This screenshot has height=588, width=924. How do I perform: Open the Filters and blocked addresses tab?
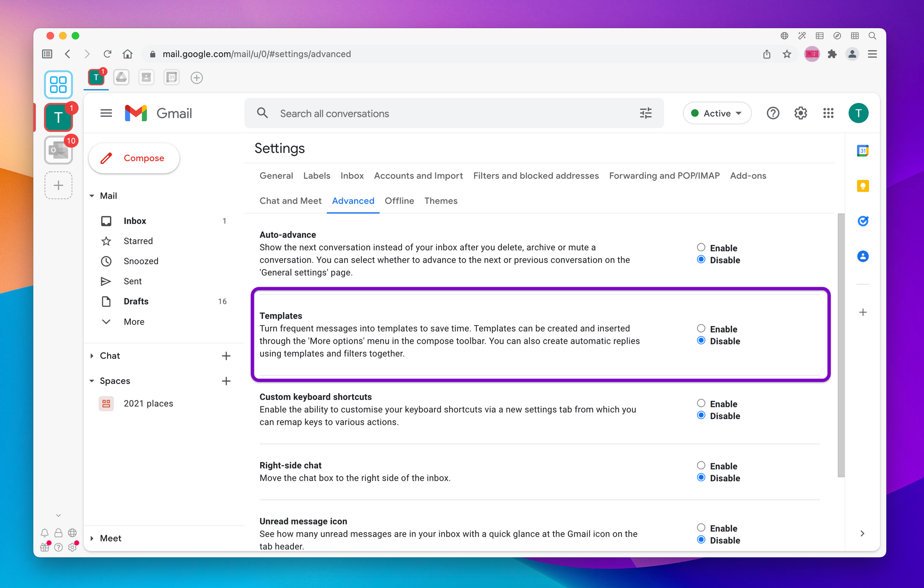point(536,176)
